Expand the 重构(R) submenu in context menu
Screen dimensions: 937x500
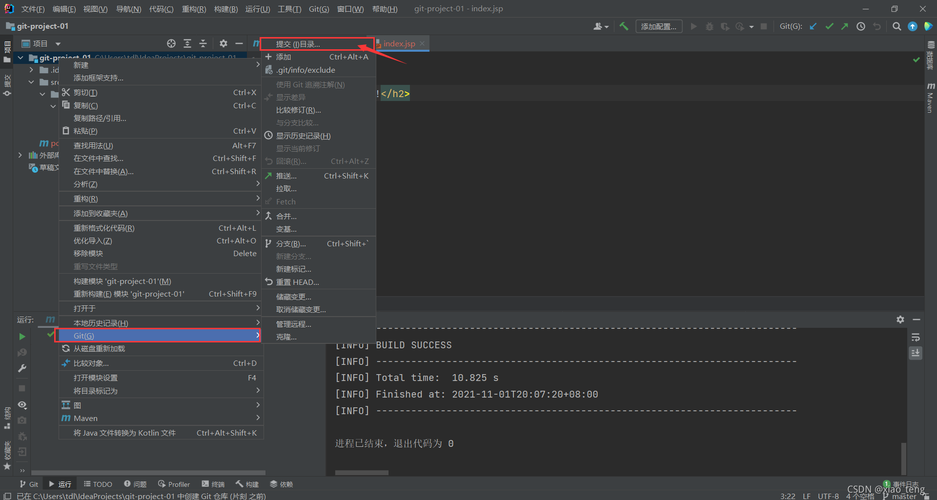[x=161, y=199]
